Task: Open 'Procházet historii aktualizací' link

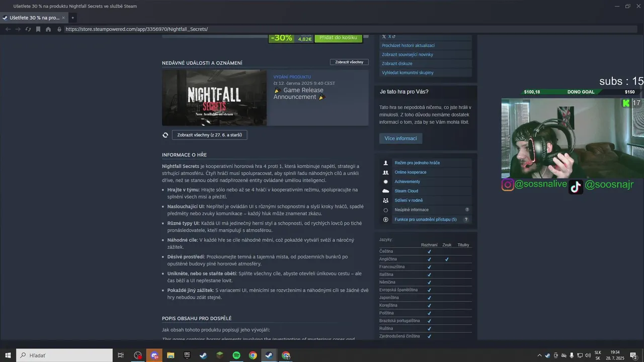Action: coord(408,45)
